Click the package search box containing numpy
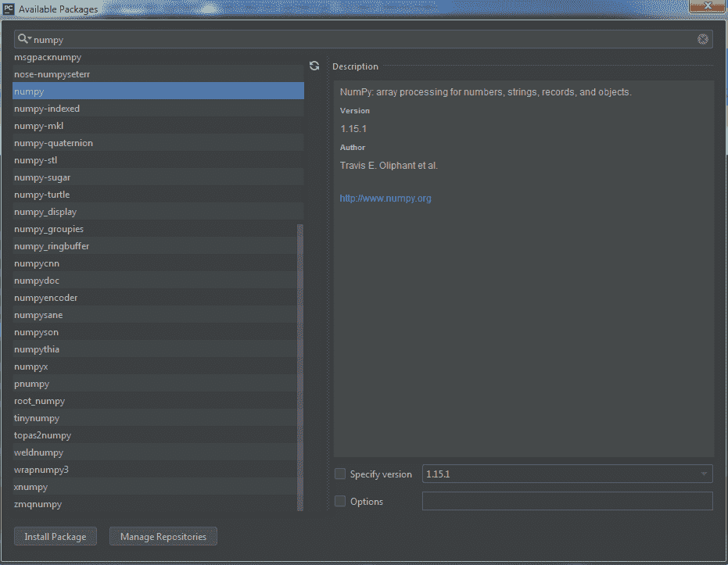The image size is (728, 565). (x=360, y=39)
